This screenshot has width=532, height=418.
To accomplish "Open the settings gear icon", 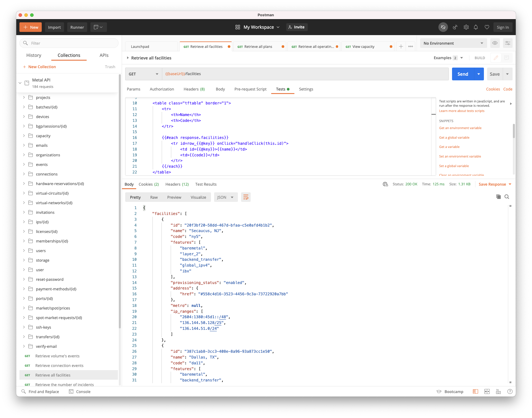I will [x=466, y=27].
